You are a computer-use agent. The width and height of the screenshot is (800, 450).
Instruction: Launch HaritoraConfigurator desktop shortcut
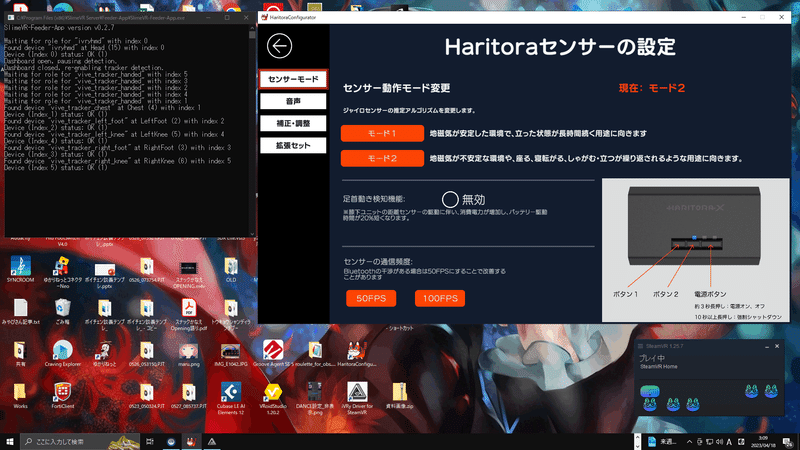[357, 354]
